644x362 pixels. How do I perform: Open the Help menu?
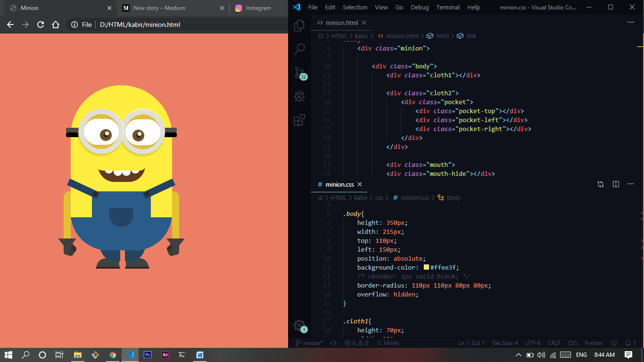tap(473, 8)
